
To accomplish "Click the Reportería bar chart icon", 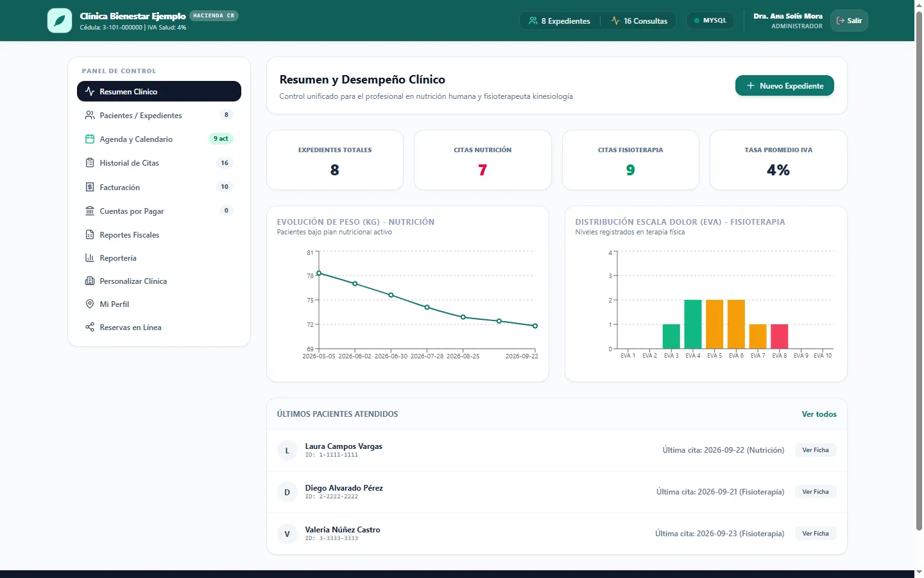I will coord(90,258).
